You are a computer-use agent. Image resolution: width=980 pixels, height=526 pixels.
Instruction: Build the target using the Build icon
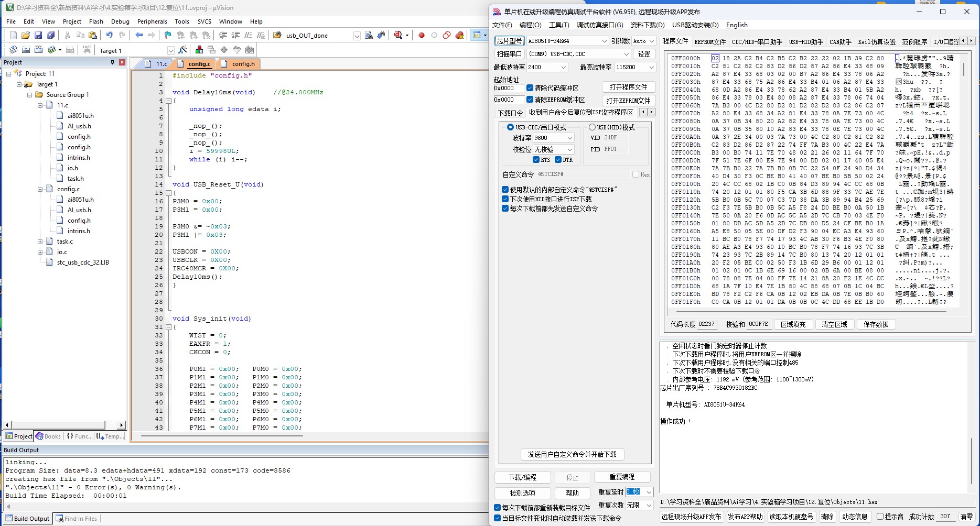coord(26,50)
